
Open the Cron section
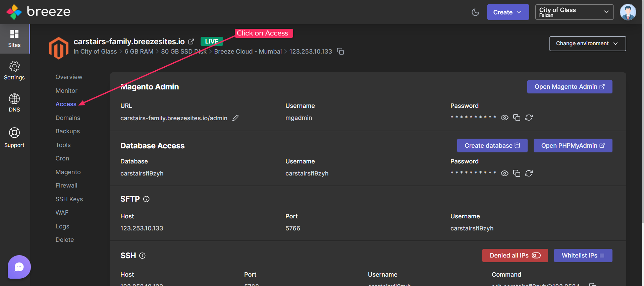click(62, 158)
